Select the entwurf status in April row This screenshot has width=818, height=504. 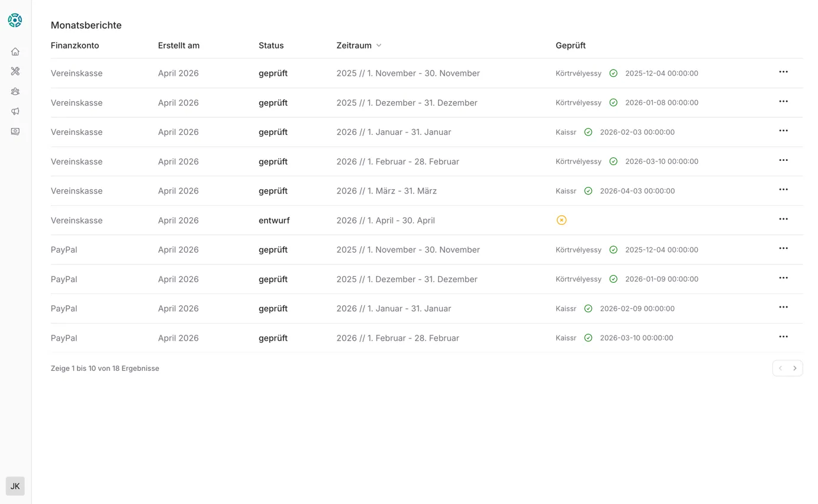(274, 220)
